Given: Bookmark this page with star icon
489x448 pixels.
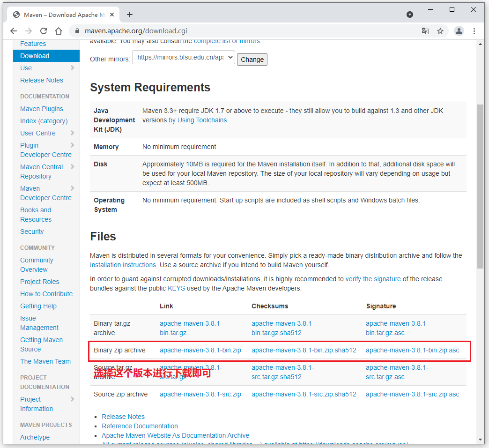Looking at the screenshot, I should coord(440,31).
